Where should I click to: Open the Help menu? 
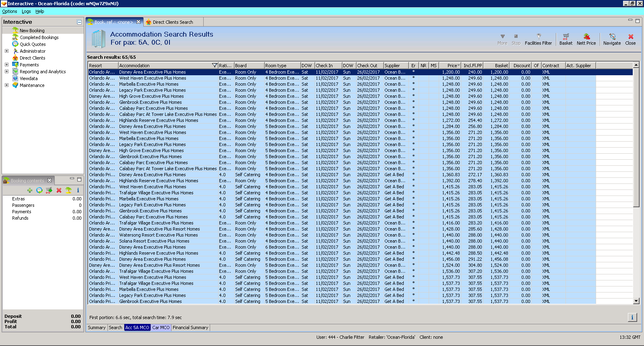[x=39, y=11]
